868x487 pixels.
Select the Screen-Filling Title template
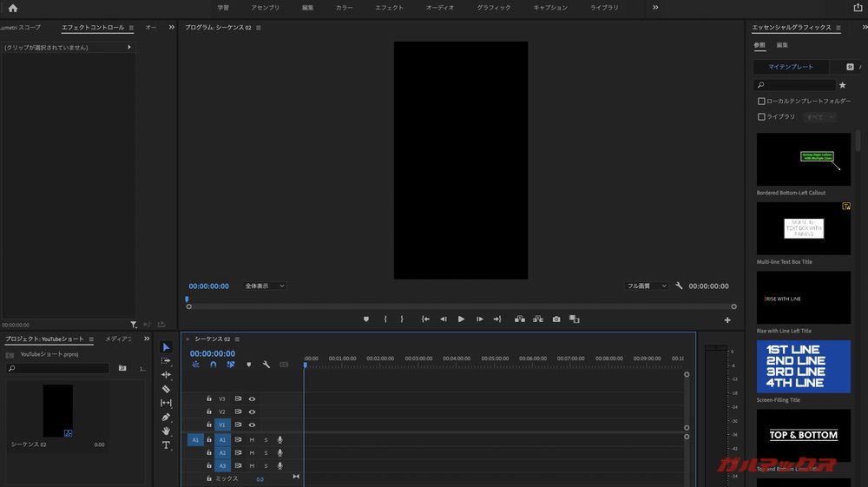(x=803, y=366)
